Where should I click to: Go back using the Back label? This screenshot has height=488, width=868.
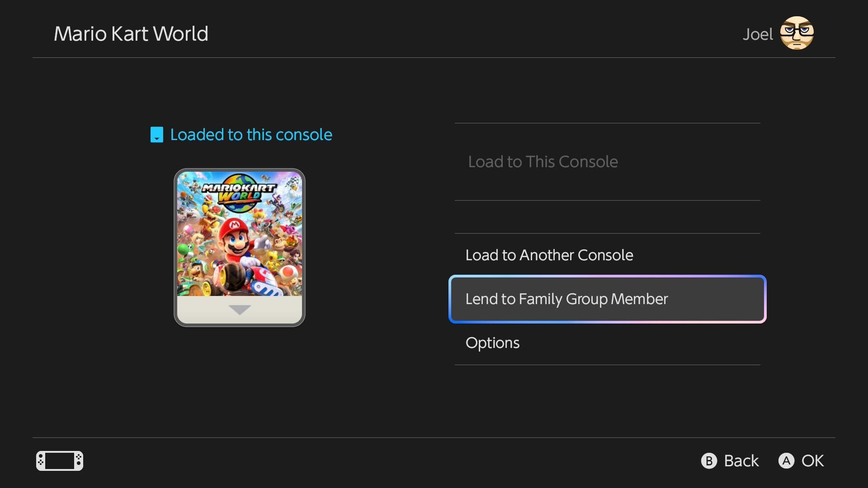(x=741, y=461)
